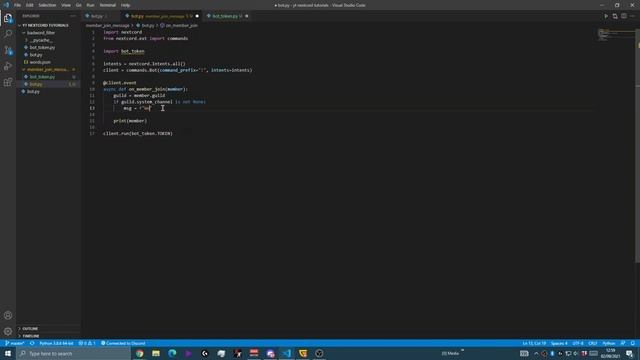The image size is (640, 360).
Task: Open the Manage gear icon
Action: pos(8,331)
